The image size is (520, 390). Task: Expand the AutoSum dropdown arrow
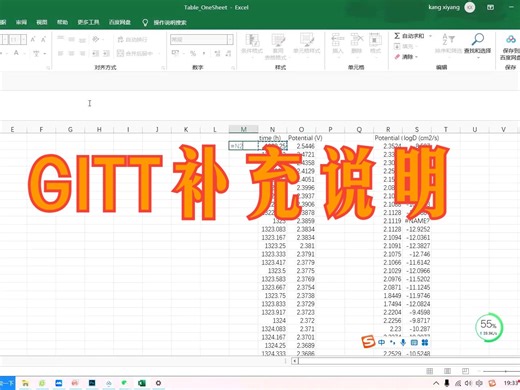(x=430, y=36)
